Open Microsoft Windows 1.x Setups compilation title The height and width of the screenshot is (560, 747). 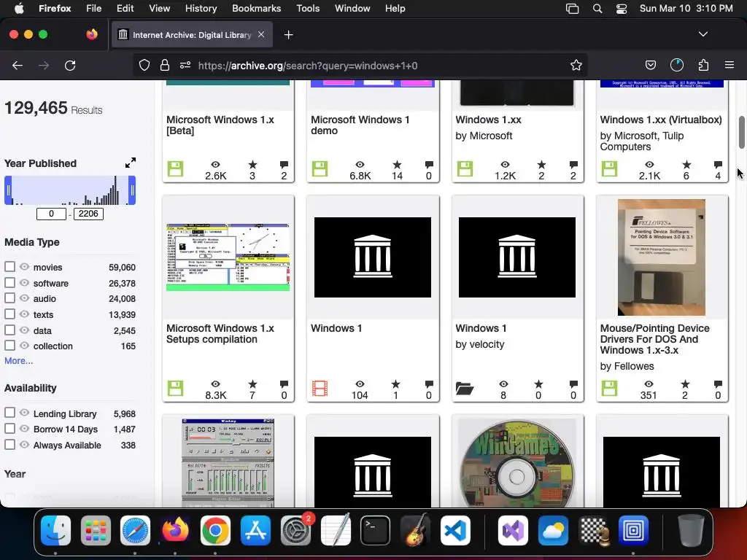click(220, 334)
